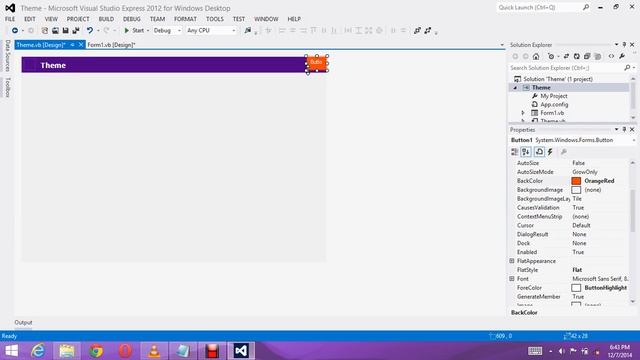Viewport: 640px width, 360px height.
Task: Expand the Font property group
Action: [x=512, y=279]
